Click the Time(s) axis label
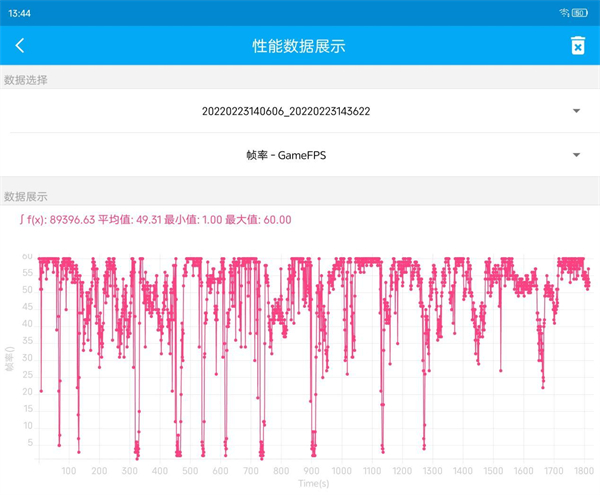600x495 pixels. [x=313, y=483]
